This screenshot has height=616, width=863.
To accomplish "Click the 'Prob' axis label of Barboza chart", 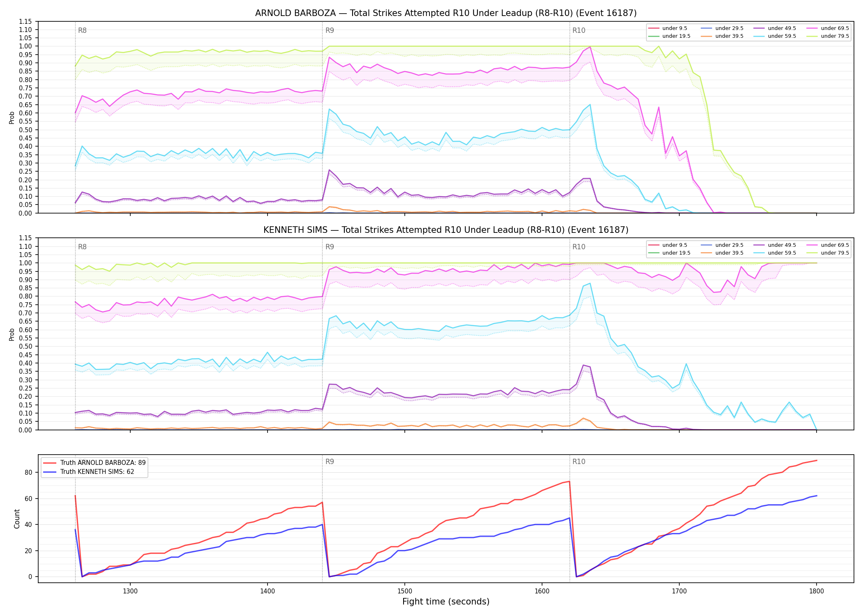I will [12, 117].
